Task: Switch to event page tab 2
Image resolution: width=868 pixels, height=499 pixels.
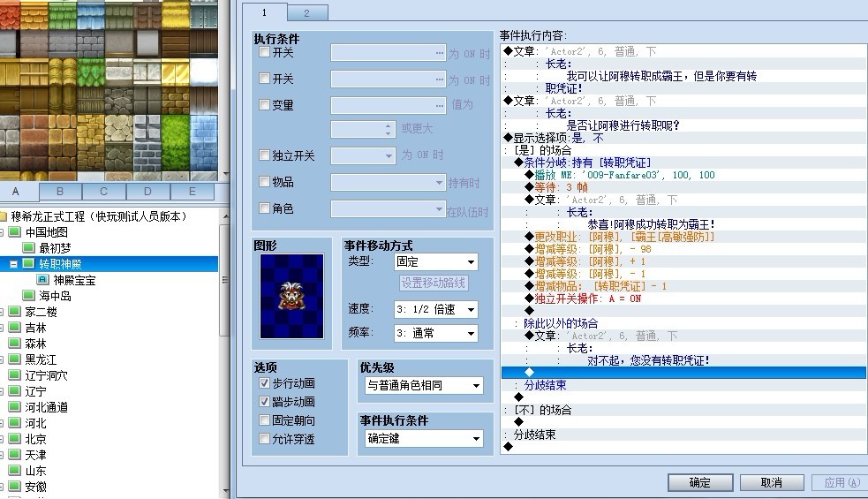Action: coord(307,13)
